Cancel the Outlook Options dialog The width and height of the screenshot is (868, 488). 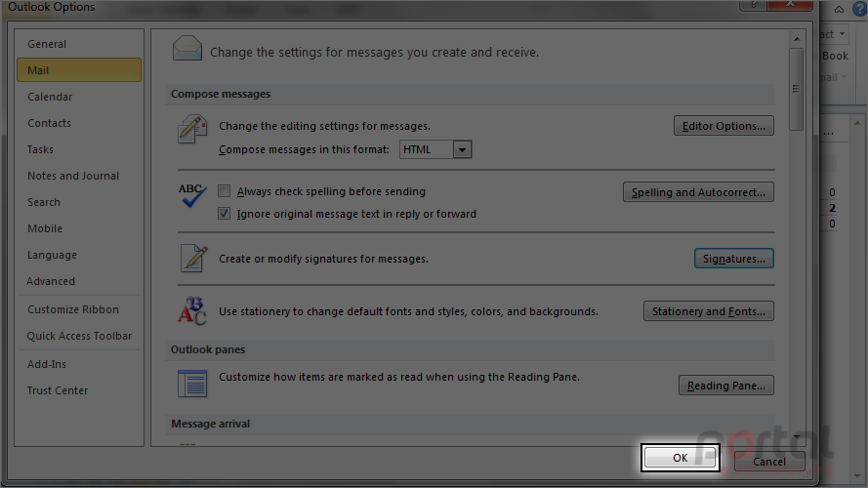769,461
